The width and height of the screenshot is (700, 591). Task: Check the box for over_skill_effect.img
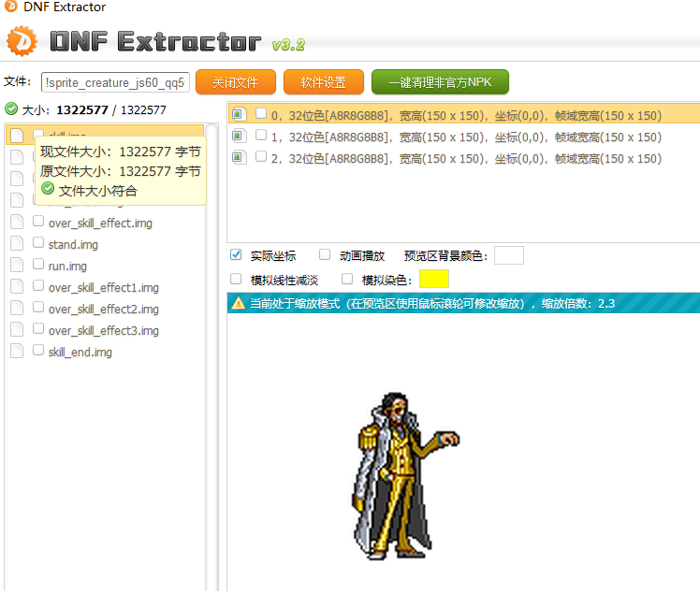(38, 221)
